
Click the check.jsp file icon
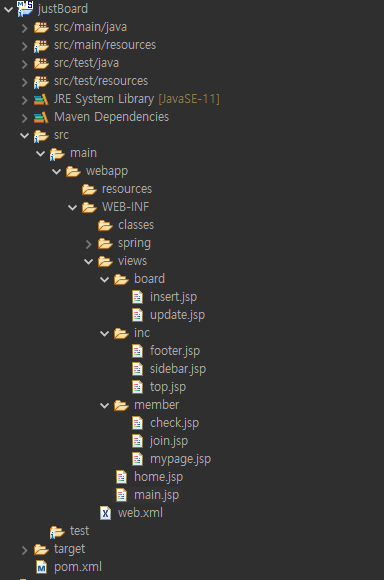pyautogui.click(x=138, y=423)
